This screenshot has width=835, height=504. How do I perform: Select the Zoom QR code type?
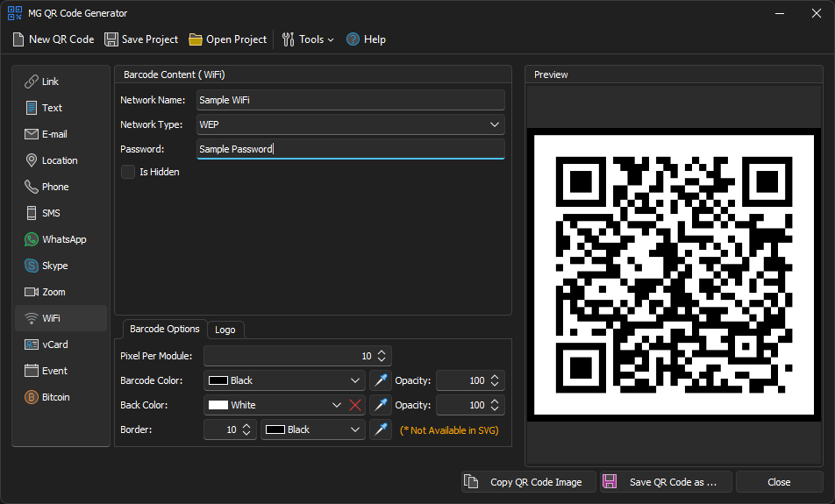click(61, 292)
